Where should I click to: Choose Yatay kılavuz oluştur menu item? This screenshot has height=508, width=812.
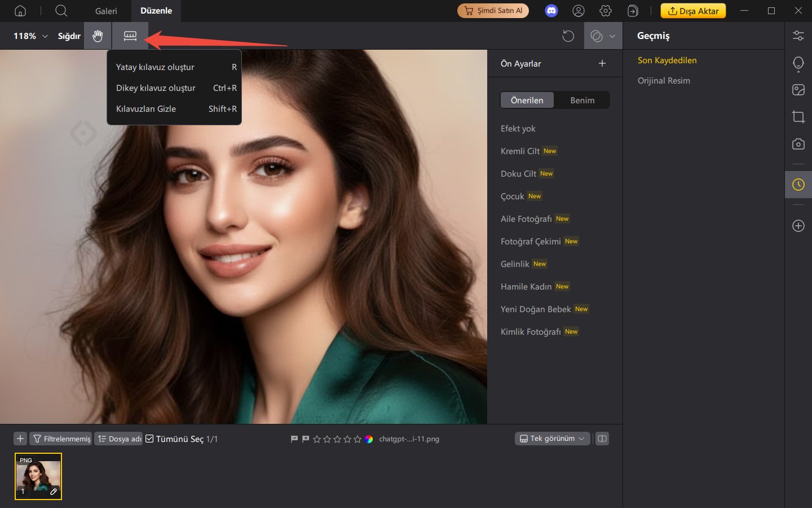pyautogui.click(x=155, y=67)
